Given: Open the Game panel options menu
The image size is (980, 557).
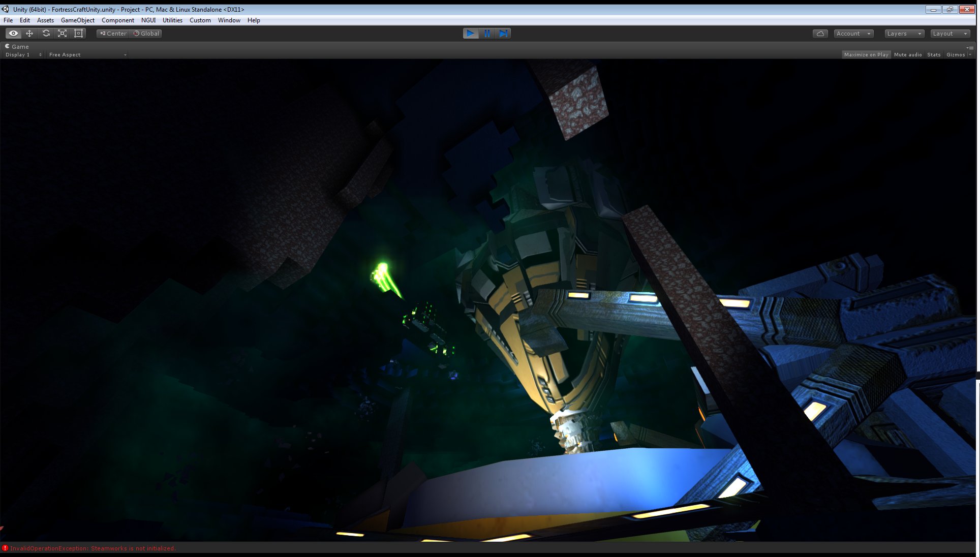Looking at the screenshot, I should tap(970, 47).
